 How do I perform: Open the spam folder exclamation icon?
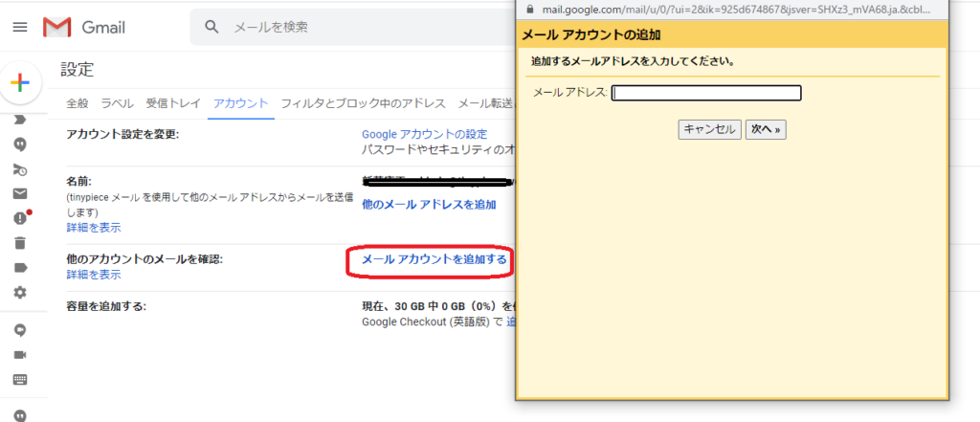coord(20,219)
